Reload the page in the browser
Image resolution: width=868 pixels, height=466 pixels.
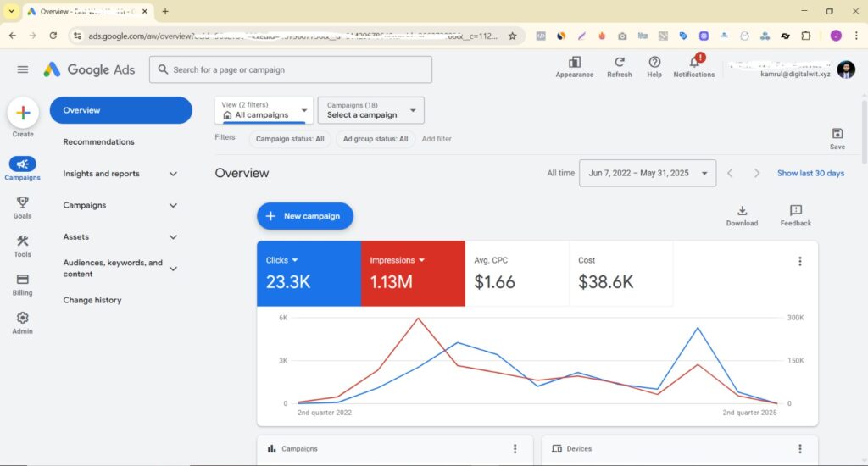pyautogui.click(x=53, y=36)
